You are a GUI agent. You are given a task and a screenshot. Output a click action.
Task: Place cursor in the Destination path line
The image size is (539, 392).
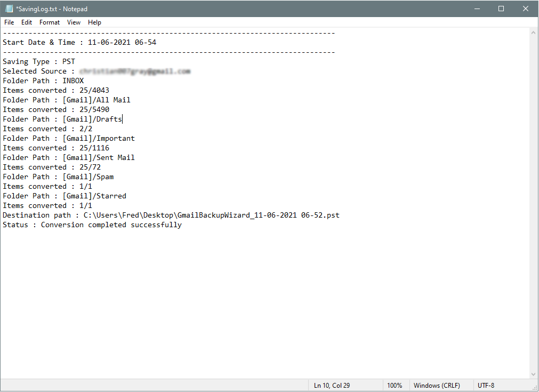pyautogui.click(x=171, y=215)
